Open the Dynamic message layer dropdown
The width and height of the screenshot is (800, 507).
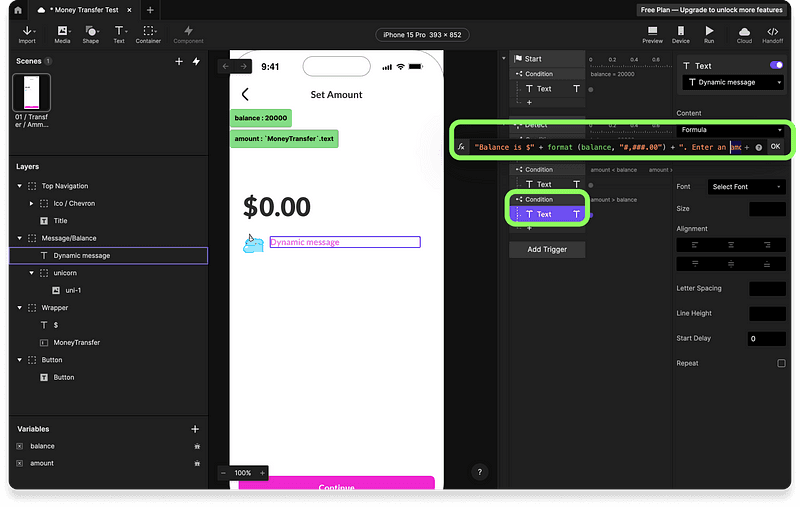733,83
